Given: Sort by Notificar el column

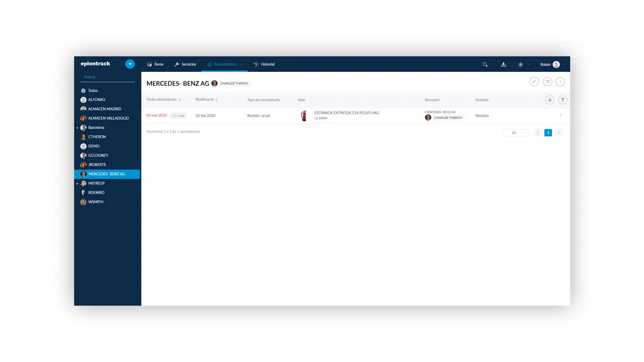Looking at the screenshot, I should pyautogui.click(x=207, y=100).
